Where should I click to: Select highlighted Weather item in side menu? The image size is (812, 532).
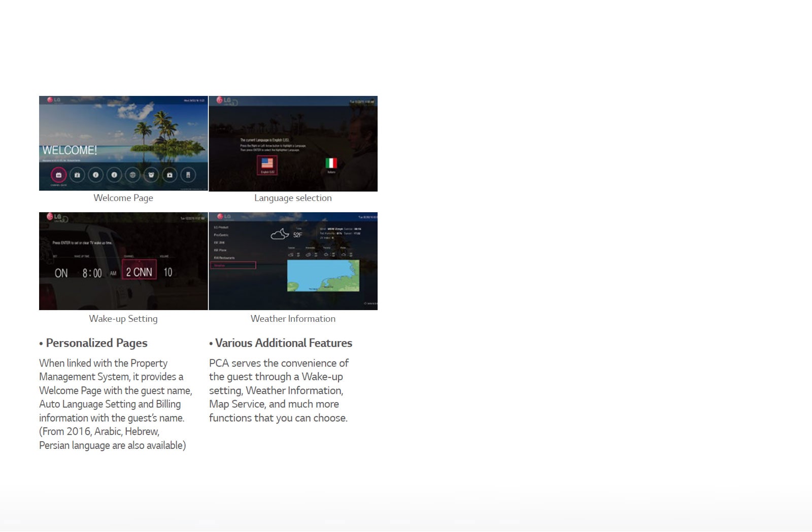pyautogui.click(x=233, y=265)
